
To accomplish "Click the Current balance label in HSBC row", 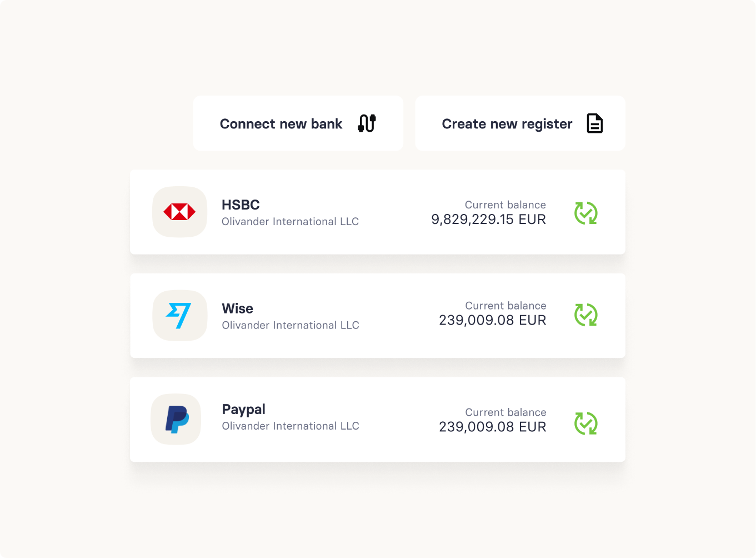I will point(505,205).
